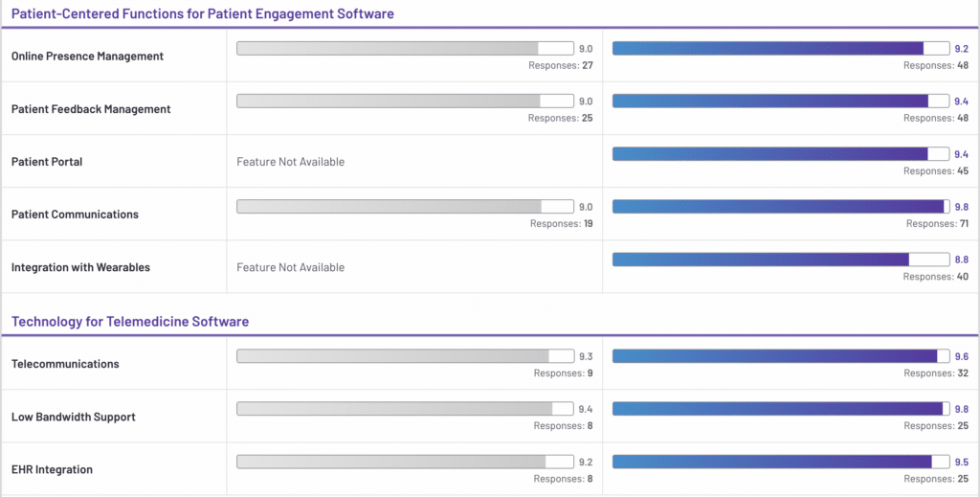The image size is (980, 497).
Task: Click the Telecommunications feature label
Action: (65, 364)
